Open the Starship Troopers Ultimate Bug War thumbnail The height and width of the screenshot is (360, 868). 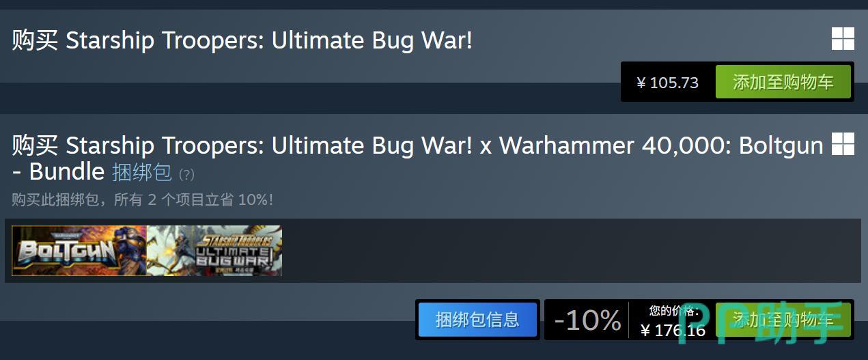tap(214, 251)
